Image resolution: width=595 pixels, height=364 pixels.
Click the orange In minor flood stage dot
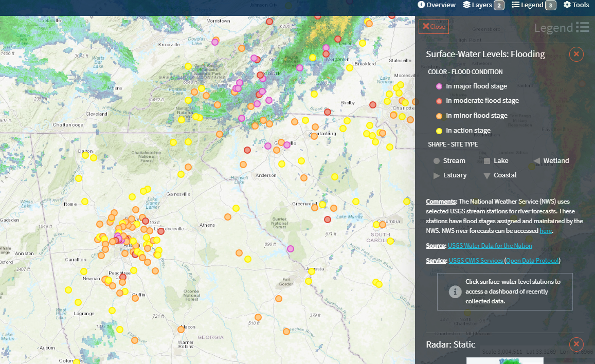click(x=438, y=115)
